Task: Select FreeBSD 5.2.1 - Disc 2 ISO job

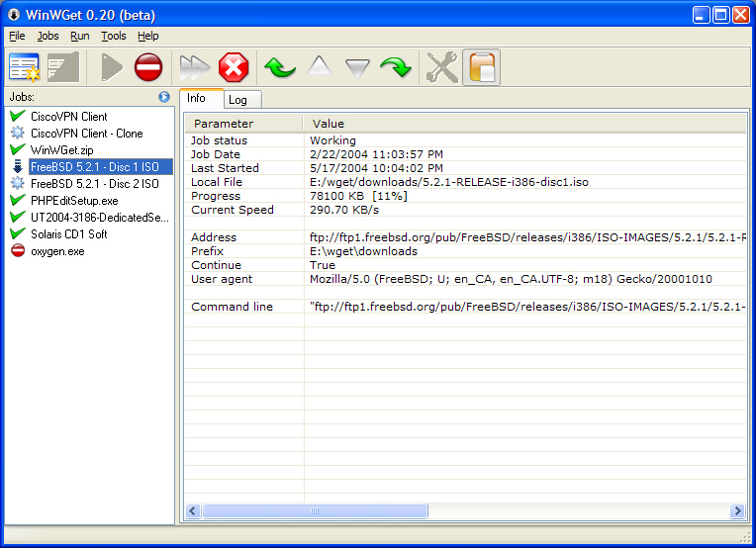Action: pos(95,184)
